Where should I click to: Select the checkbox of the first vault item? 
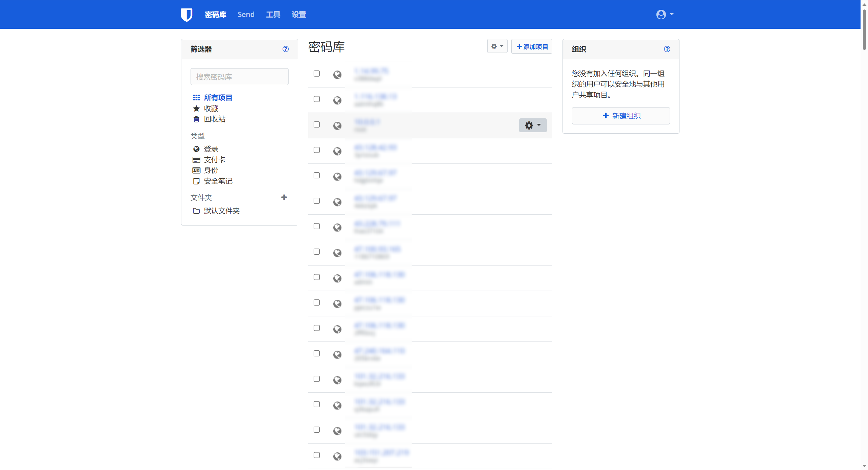click(316, 73)
